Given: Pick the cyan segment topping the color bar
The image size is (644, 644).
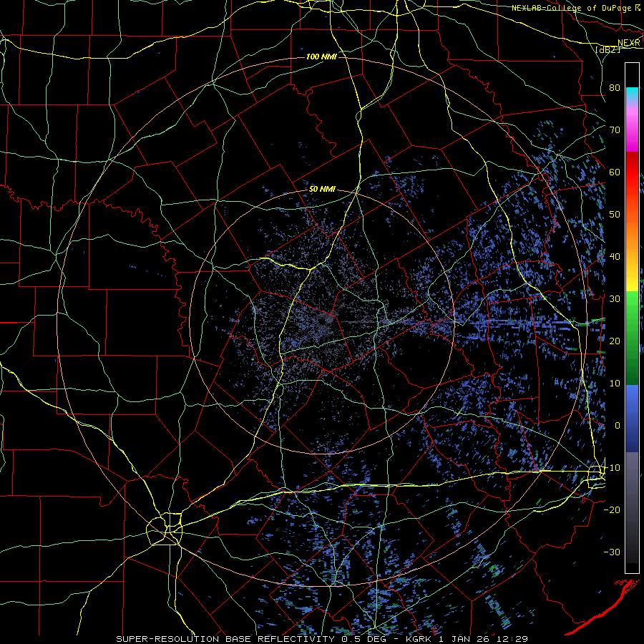Looking at the screenshot, I should point(632,94).
